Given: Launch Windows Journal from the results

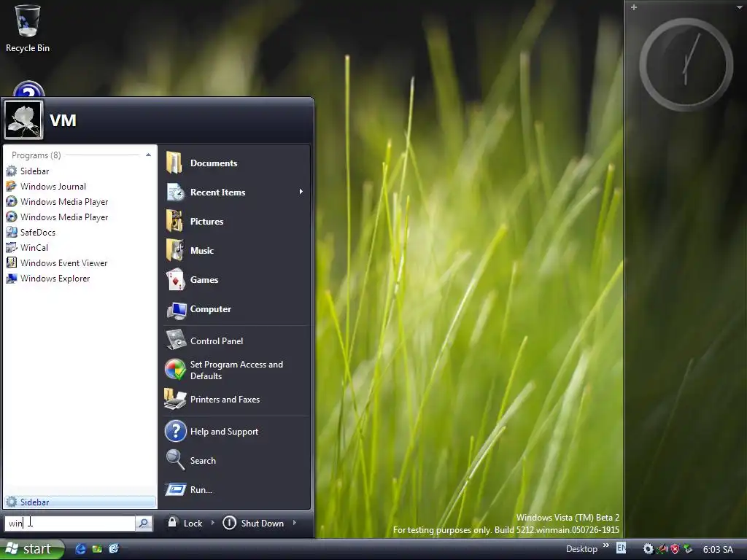Looking at the screenshot, I should [x=80, y=186].
